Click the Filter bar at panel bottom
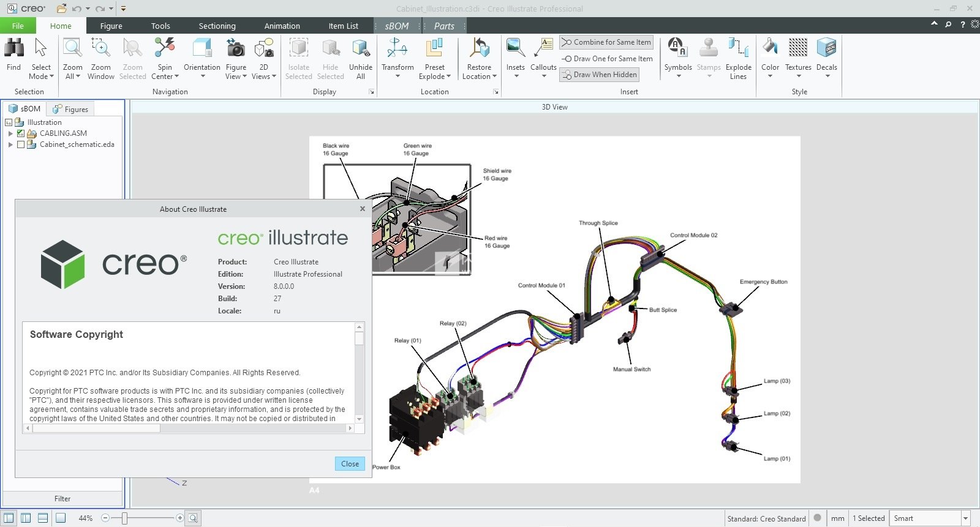The image size is (980, 527). tap(62, 499)
